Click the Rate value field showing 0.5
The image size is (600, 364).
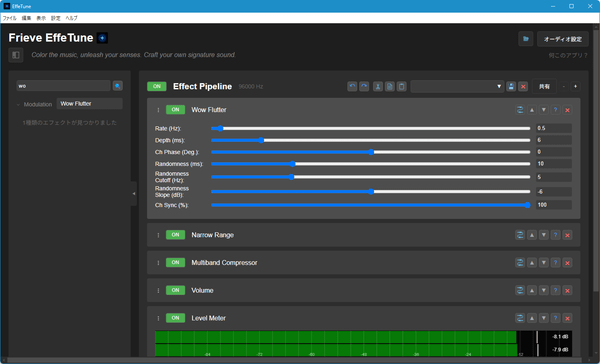[554, 128]
